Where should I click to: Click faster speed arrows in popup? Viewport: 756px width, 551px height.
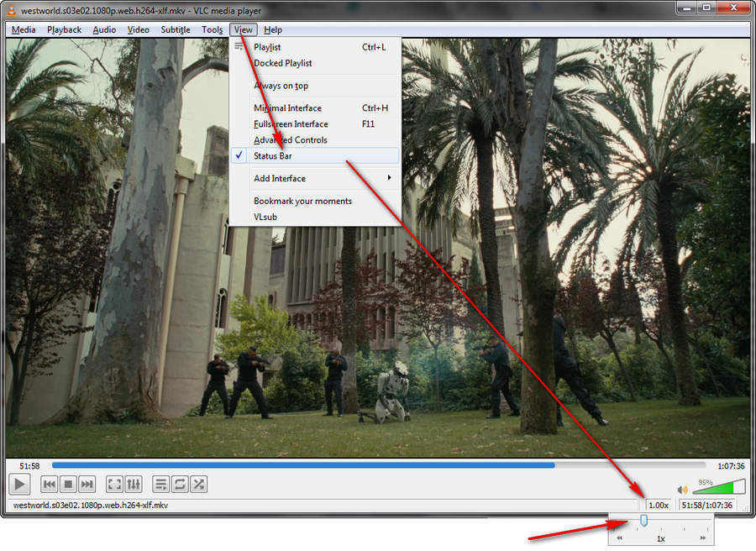(703, 538)
